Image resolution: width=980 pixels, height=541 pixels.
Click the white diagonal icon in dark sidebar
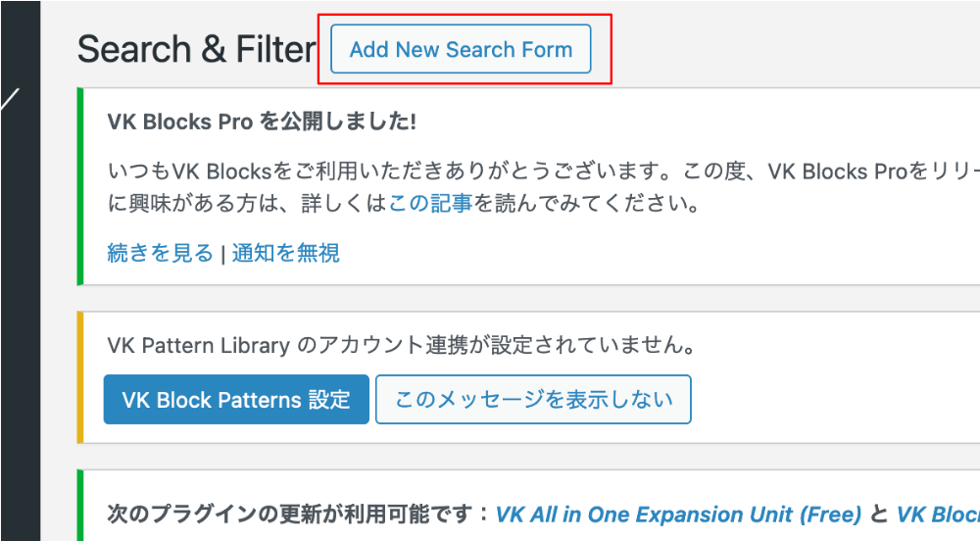pyautogui.click(x=10, y=101)
